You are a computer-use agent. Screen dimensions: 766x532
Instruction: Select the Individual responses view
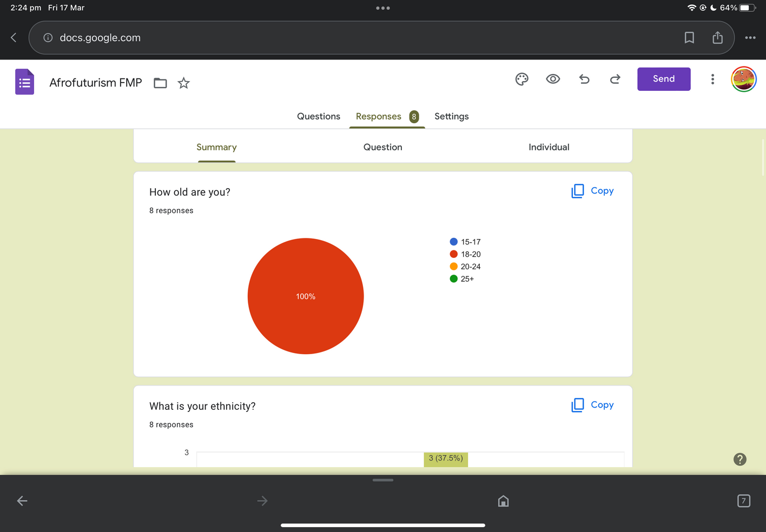click(x=549, y=147)
